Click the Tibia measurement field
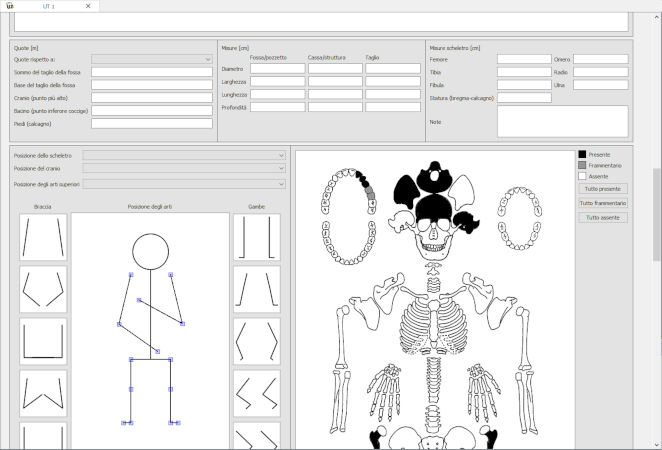The image size is (662, 450). click(524, 72)
